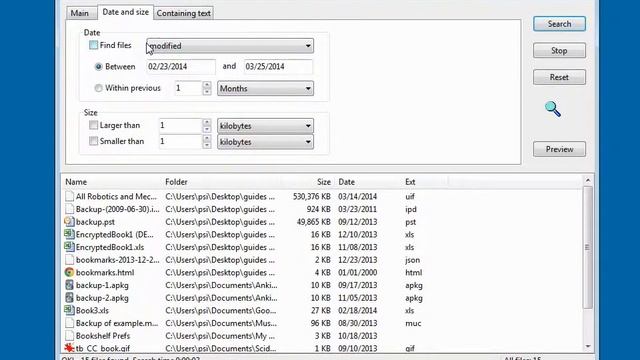
Task: Click the ipd extension cell
Action: click(411, 209)
